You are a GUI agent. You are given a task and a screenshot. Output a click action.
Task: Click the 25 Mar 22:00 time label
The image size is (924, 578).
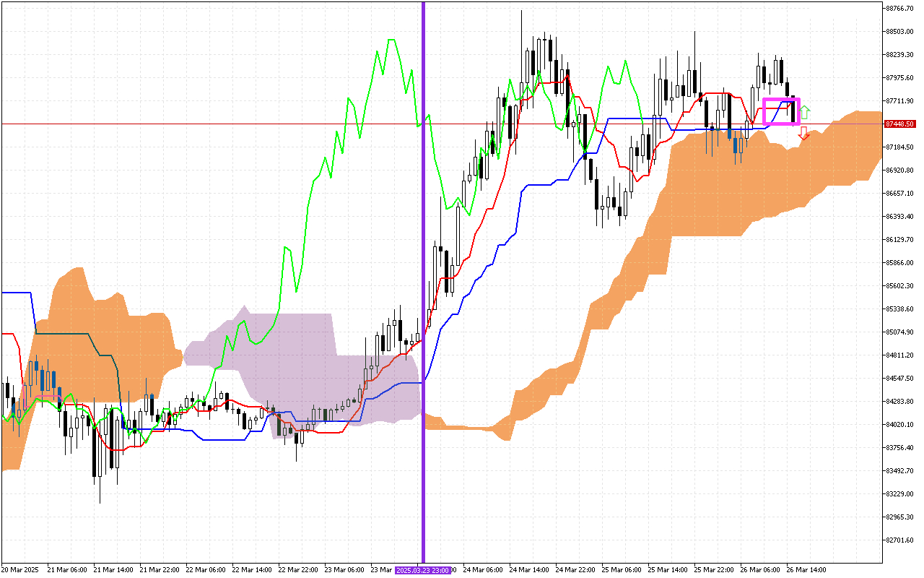[714, 570]
